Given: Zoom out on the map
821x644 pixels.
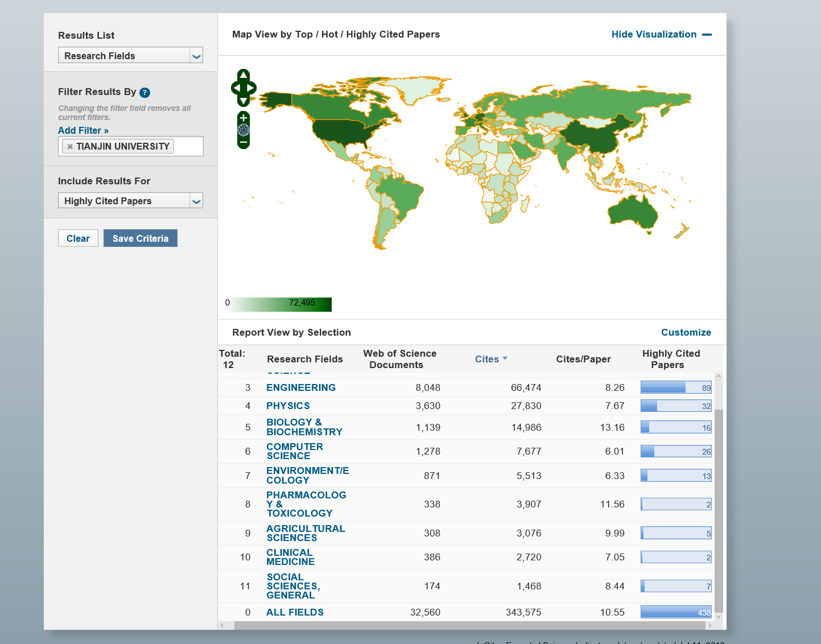Looking at the screenshot, I should (244, 142).
